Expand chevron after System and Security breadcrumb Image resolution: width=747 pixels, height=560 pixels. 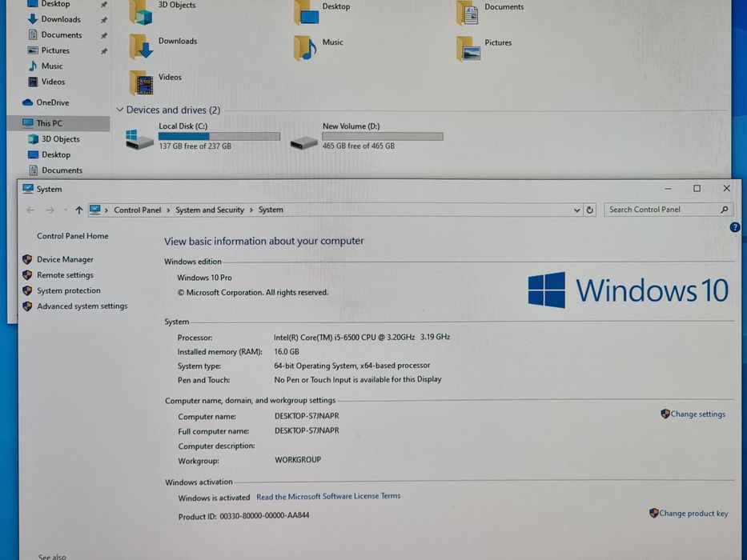coord(251,210)
